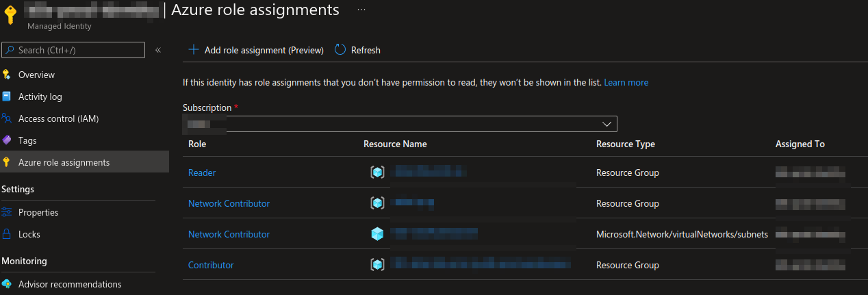Open the ellipsis more options menu
Image resolution: width=868 pixels, height=295 pixels.
tap(361, 10)
